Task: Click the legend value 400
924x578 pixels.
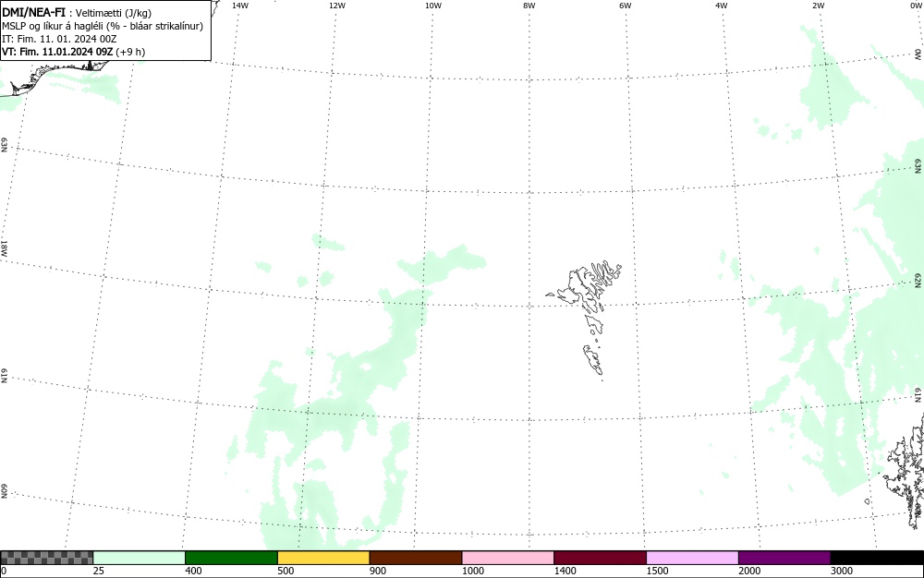Action: click(193, 571)
